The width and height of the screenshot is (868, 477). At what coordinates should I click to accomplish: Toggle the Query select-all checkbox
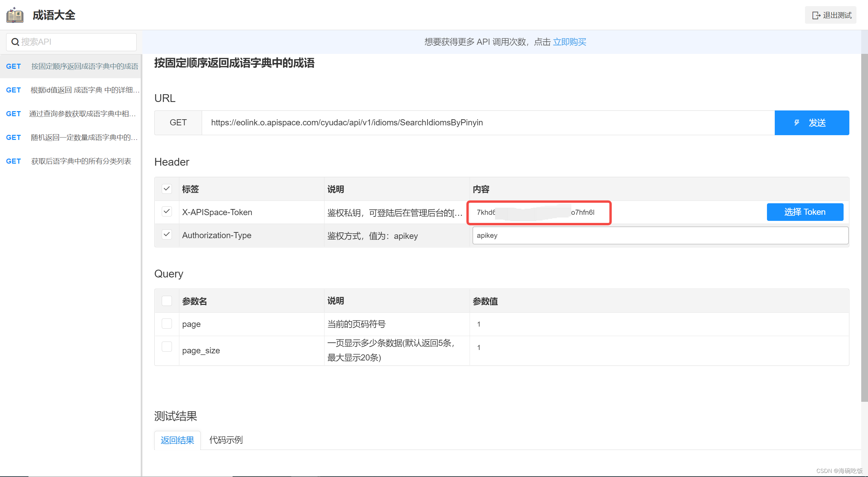166,300
